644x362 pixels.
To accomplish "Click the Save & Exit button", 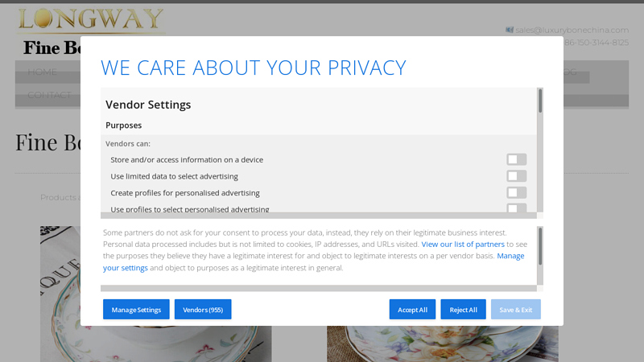I will [516, 310].
